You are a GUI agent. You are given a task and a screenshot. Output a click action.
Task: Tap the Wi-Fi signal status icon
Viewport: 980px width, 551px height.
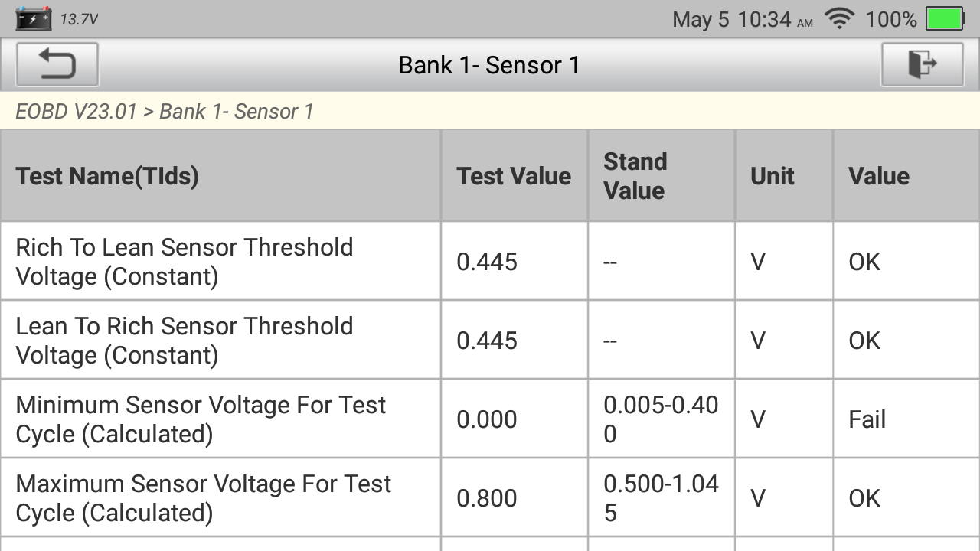pyautogui.click(x=839, y=19)
